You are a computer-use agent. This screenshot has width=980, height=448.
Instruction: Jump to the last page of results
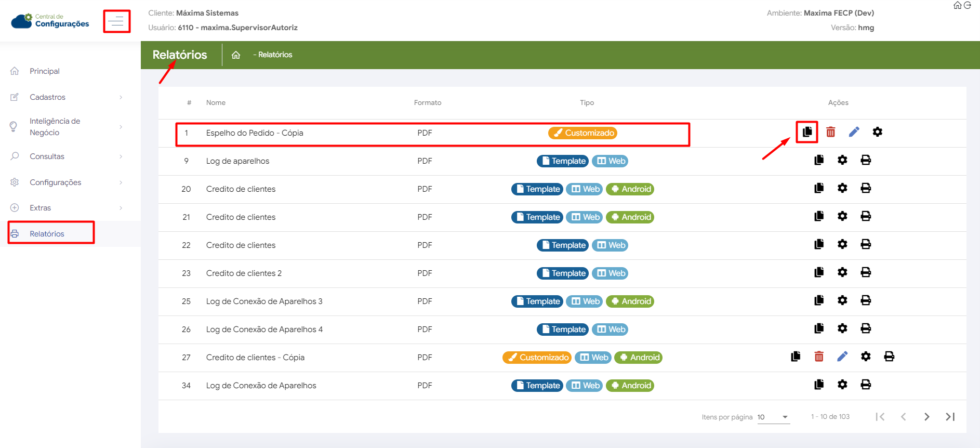pos(950,417)
